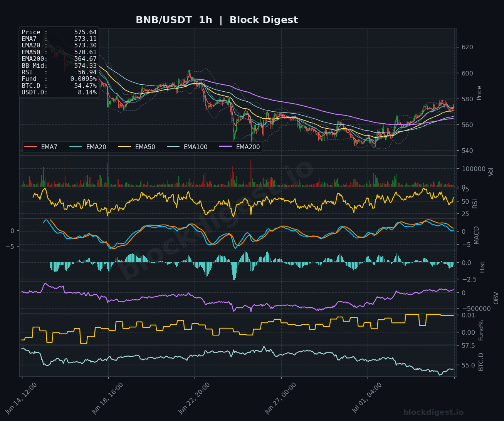Click the EMA20 573.30 info row

coord(59,45)
